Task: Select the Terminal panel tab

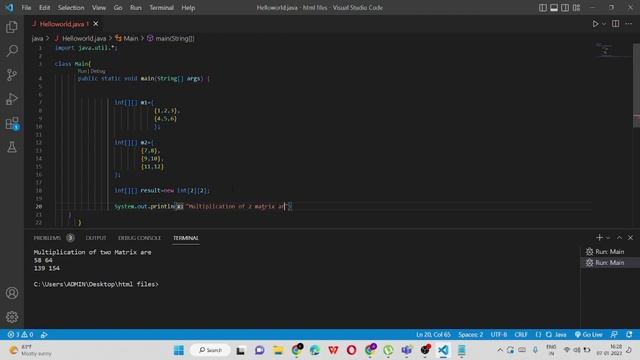Action: (x=185, y=238)
